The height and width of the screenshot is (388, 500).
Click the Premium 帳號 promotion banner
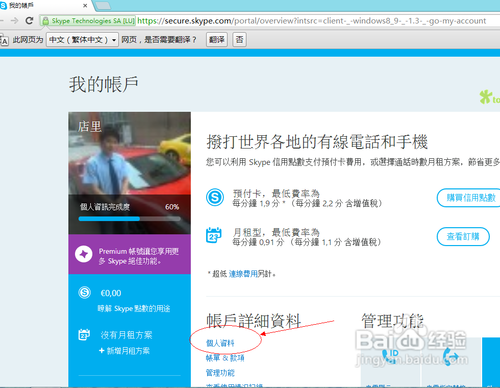point(130,254)
